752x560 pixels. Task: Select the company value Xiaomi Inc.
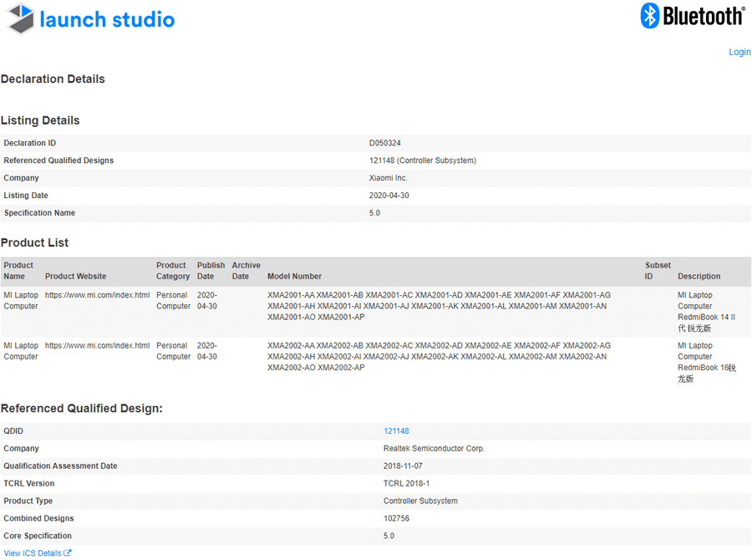[x=388, y=178]
